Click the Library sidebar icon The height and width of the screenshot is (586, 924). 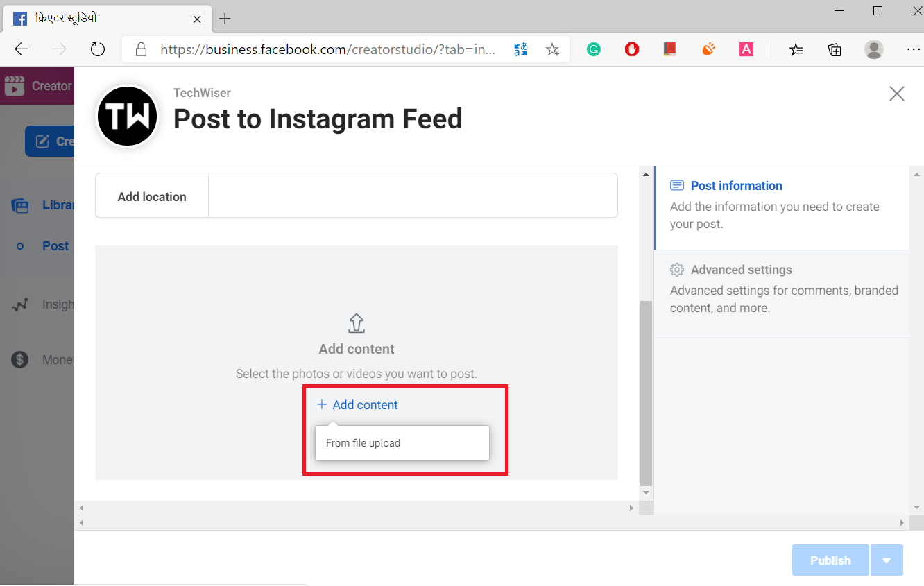(20, 205)
